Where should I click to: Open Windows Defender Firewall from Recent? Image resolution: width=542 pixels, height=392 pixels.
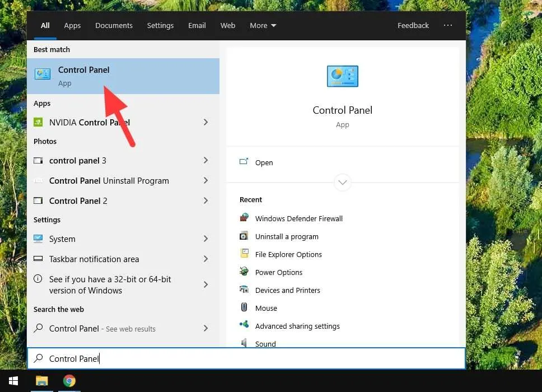click(x=299, y=218)
